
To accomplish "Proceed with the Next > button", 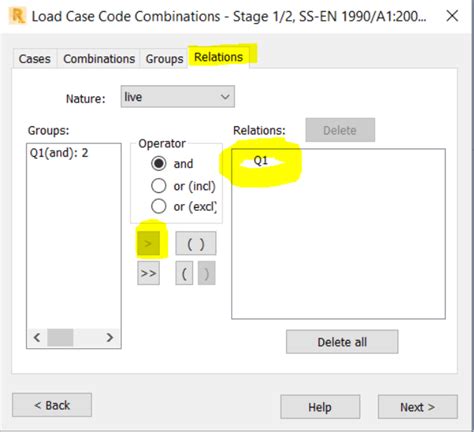I will pos(418,407).
